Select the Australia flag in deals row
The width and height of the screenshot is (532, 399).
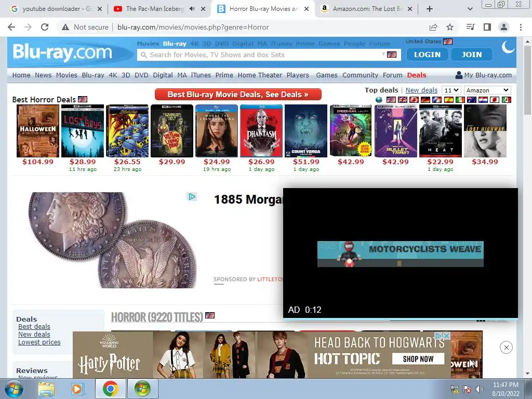point(472,100)
